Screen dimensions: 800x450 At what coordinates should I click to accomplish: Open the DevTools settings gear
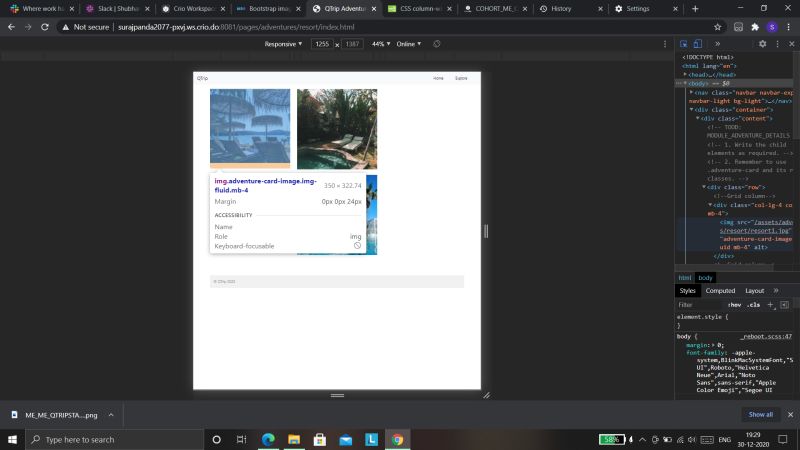coord(762,44)
